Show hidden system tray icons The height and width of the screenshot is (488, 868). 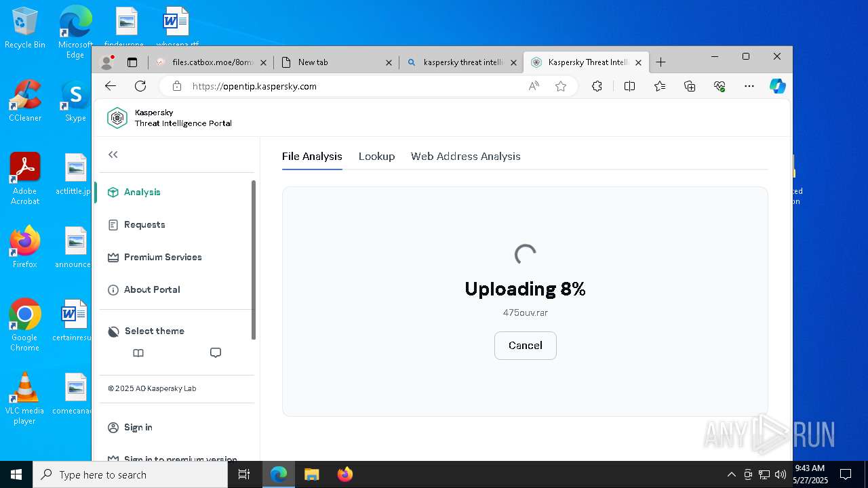point(731,474)
